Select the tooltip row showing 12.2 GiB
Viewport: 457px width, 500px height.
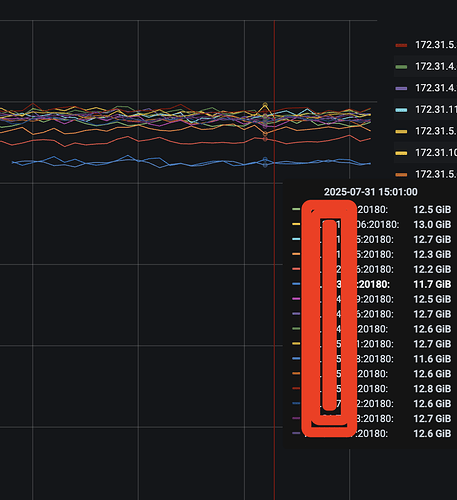tap(371, 269)
